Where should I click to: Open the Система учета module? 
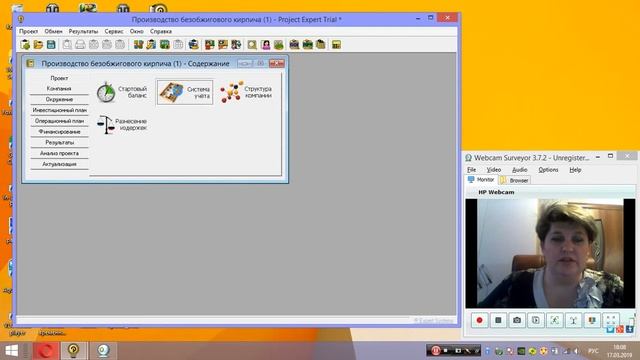[x=184, y=92]
